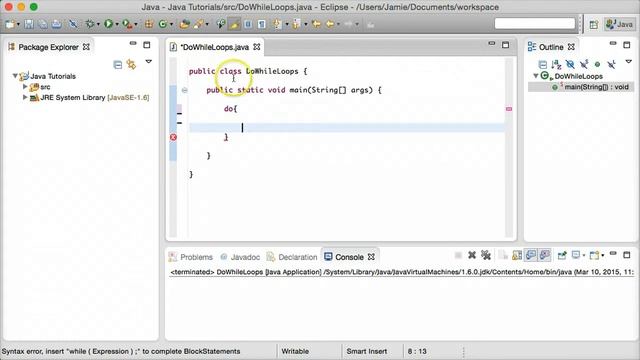
Task: Toggle Show Whitespace Characters icon
Action: pos(262,24)
